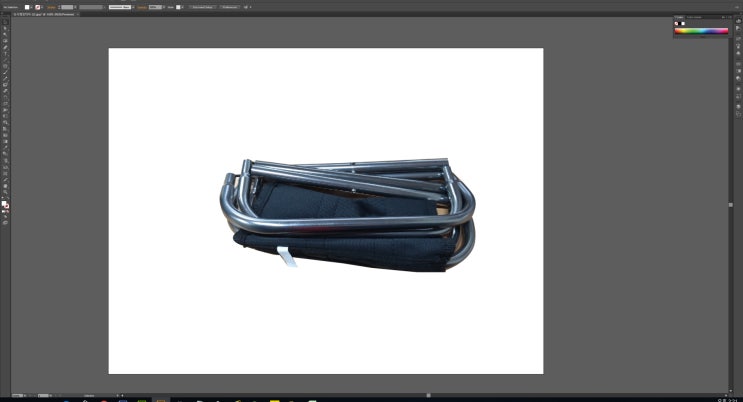Select the Eraser tool
This screenshot has width=743, height=402.
click(5, 91)
